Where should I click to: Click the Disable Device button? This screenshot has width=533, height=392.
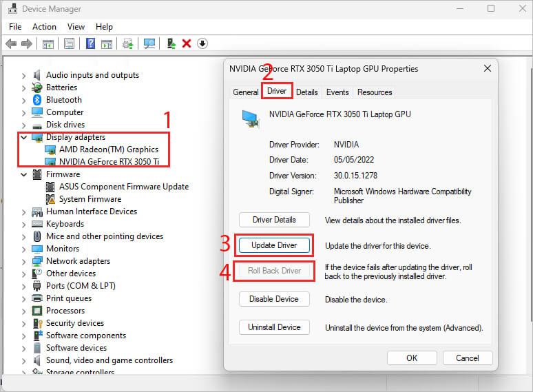click(274, 299)
